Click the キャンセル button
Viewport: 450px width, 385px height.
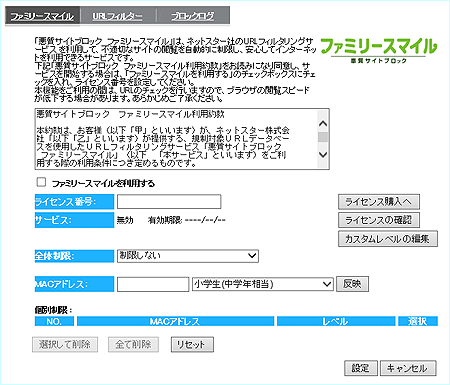coord(408,368)
